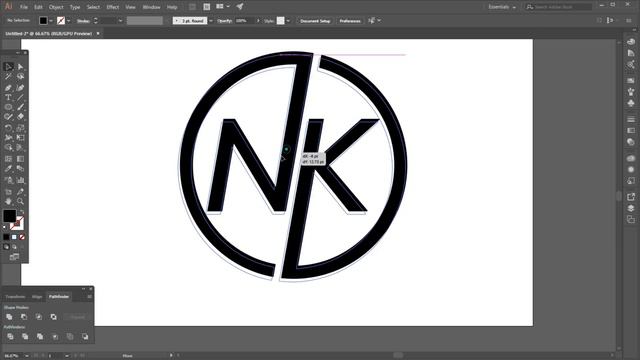Select the Eraser tool
The height and width of the screenshot is (360, 640).
20,117
